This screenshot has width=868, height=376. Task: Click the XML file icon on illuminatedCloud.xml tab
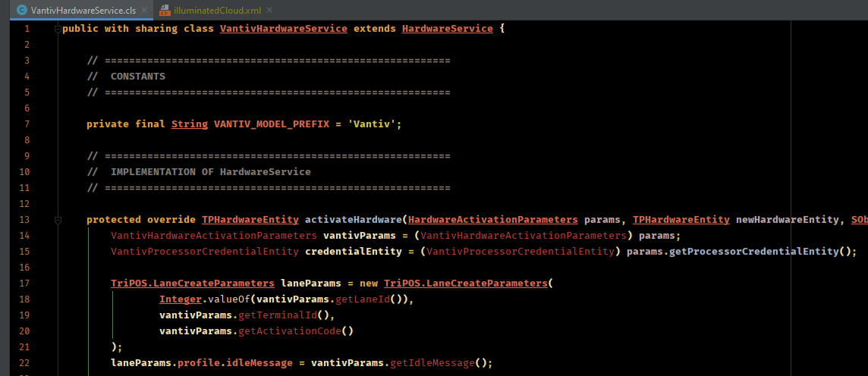tap(165, 10)
